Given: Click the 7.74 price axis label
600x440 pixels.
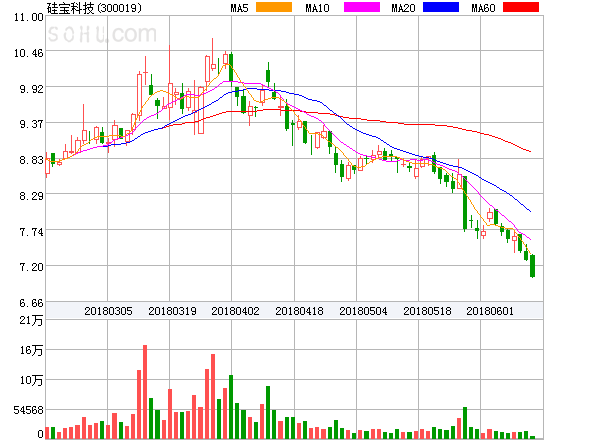Looking at the screenshot, I should [x=31, y=232].
